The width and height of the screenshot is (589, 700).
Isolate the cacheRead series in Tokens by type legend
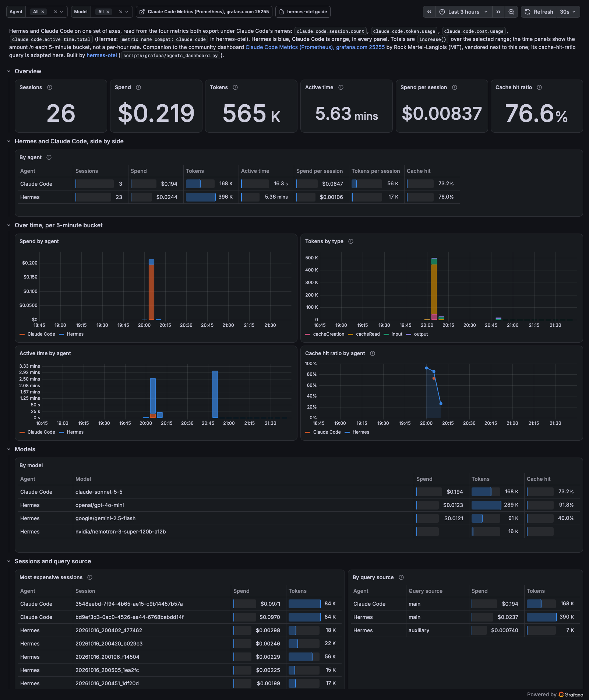point(368,334)
